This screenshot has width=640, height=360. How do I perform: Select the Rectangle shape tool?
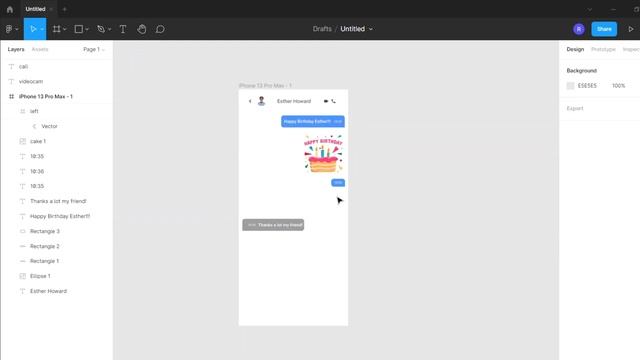coord(79,29)
